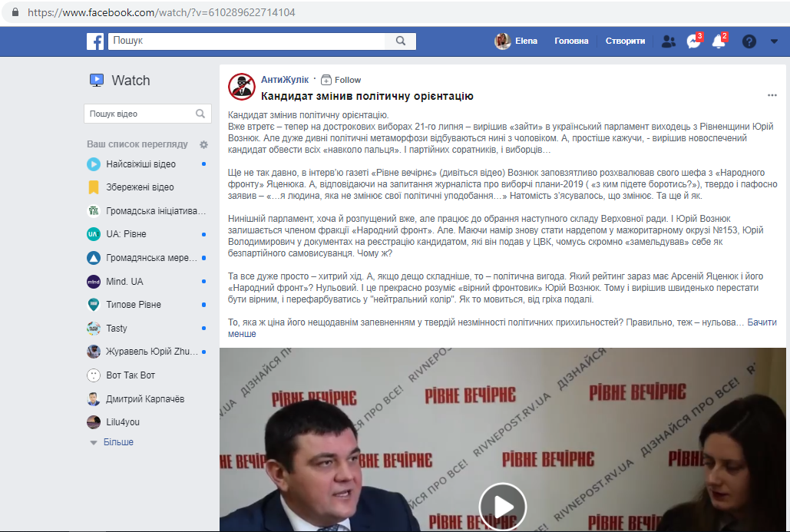Click the video search magnifier icon
The height and width of the screenshot is (532, 790).
click(x=200, y=114)
